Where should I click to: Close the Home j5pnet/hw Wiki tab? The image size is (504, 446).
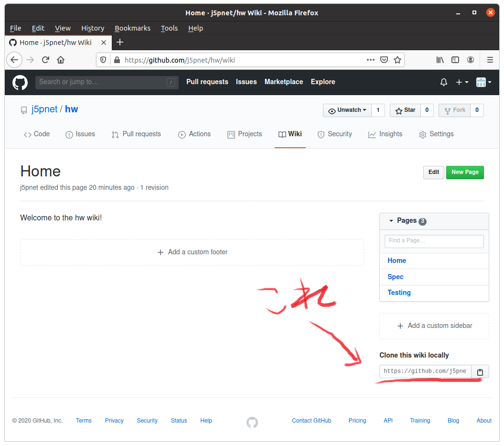[104, 43]
